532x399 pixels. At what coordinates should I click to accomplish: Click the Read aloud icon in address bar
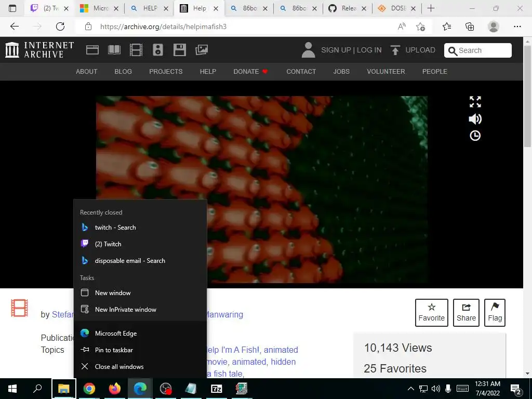pyautogui.click(x=402, y=26)
